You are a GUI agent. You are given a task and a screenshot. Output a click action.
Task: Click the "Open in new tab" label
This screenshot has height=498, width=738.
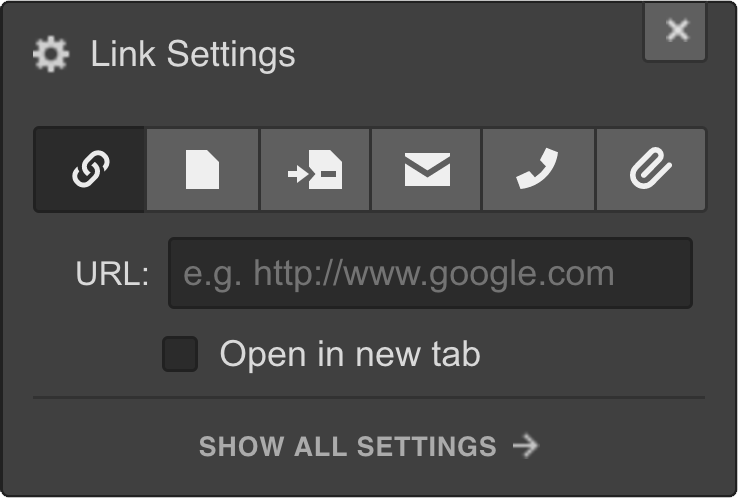[x=350, y=354]
